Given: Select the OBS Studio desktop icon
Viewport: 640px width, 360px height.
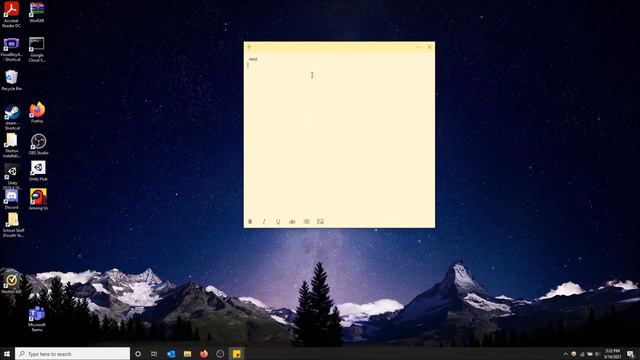Looking at the screenshot, I should pos(38,144).
